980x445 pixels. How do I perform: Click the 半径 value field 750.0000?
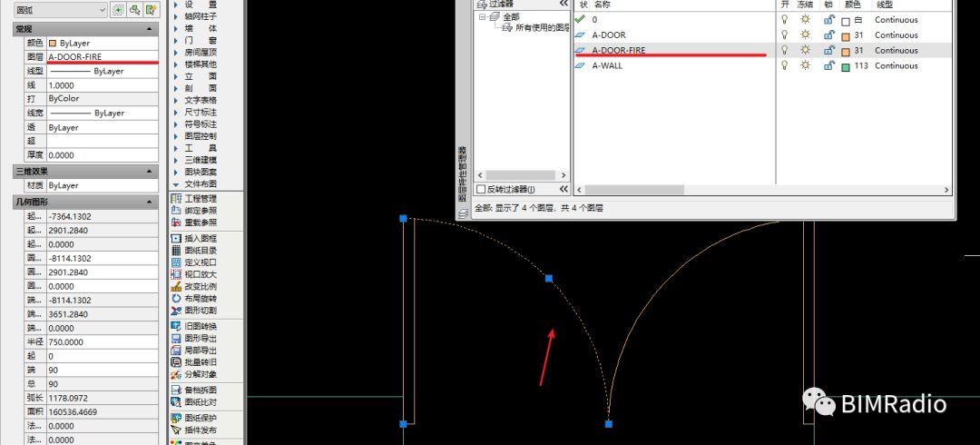click(x=103, y=341)
